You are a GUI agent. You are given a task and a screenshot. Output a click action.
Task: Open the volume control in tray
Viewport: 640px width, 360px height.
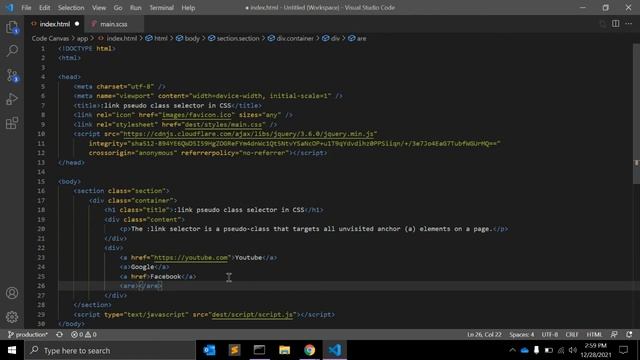573,350
